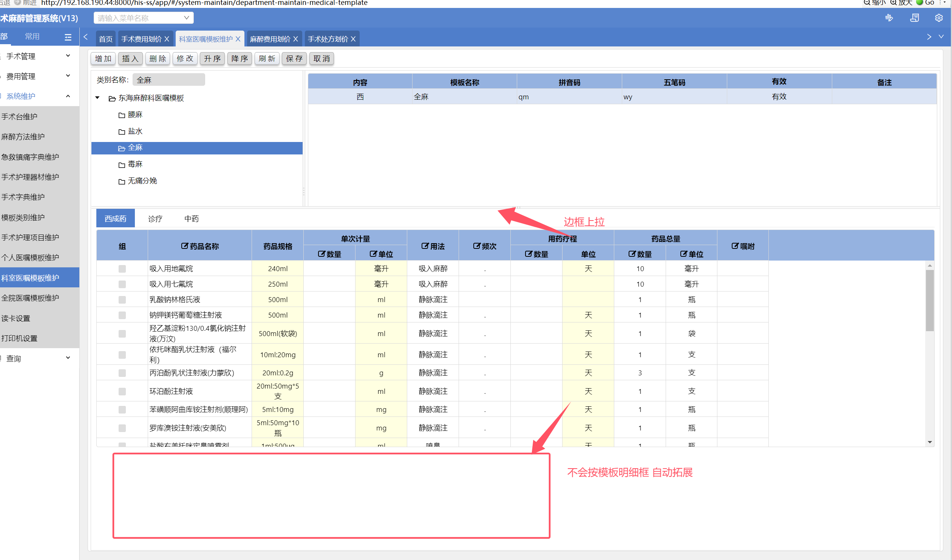Open the menu name search dropdown

click(x=186, y=18)
